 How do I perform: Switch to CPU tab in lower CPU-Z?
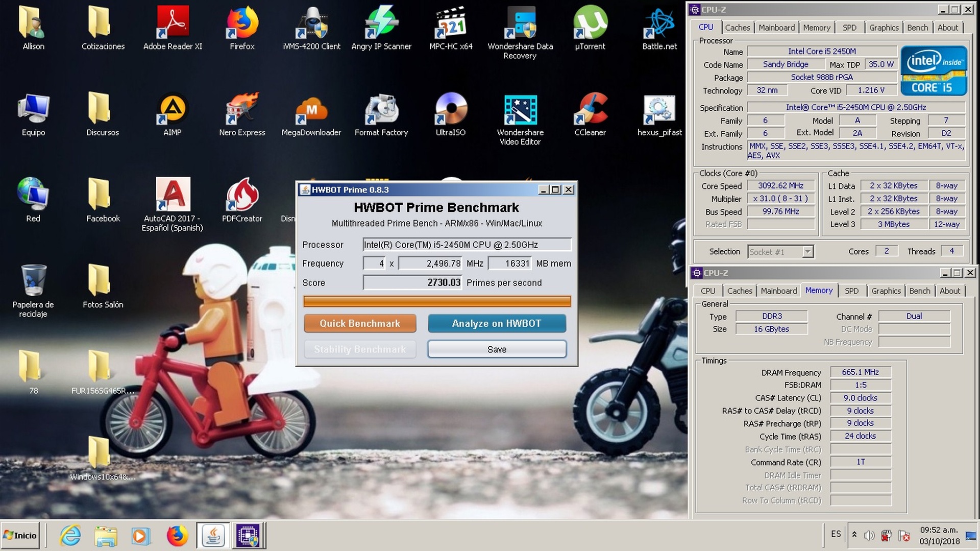tap(707, 291)
